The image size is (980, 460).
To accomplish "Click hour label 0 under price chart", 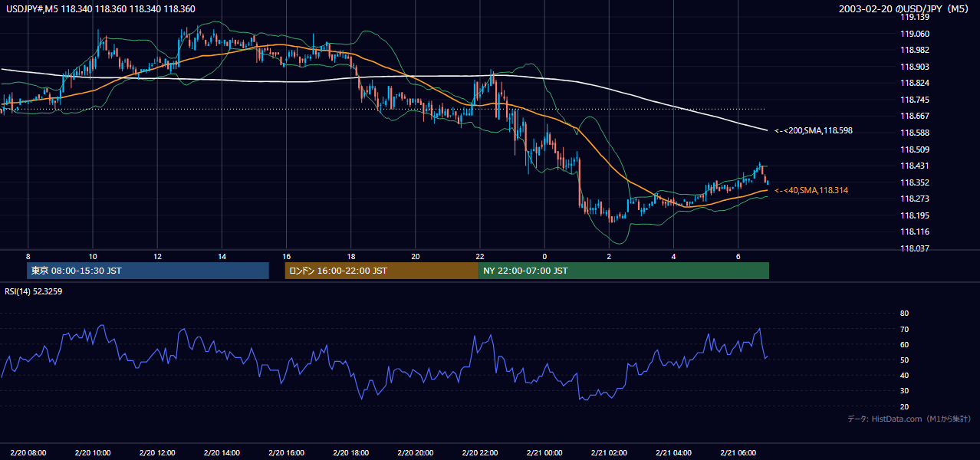I will coord(544,256).
